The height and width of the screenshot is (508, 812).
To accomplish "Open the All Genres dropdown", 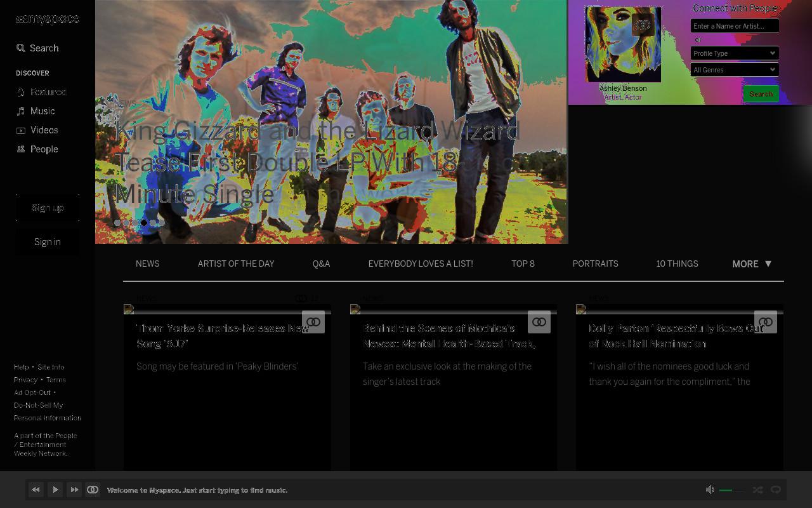I will [735, 70].
